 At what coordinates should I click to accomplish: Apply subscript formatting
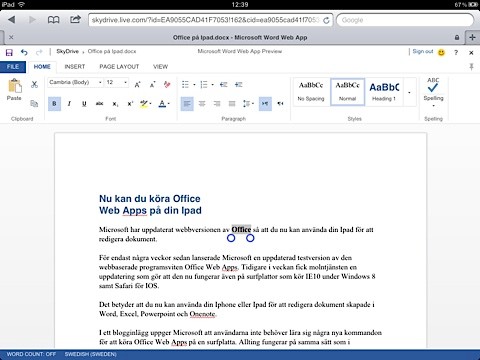click(x=115, y=104)
